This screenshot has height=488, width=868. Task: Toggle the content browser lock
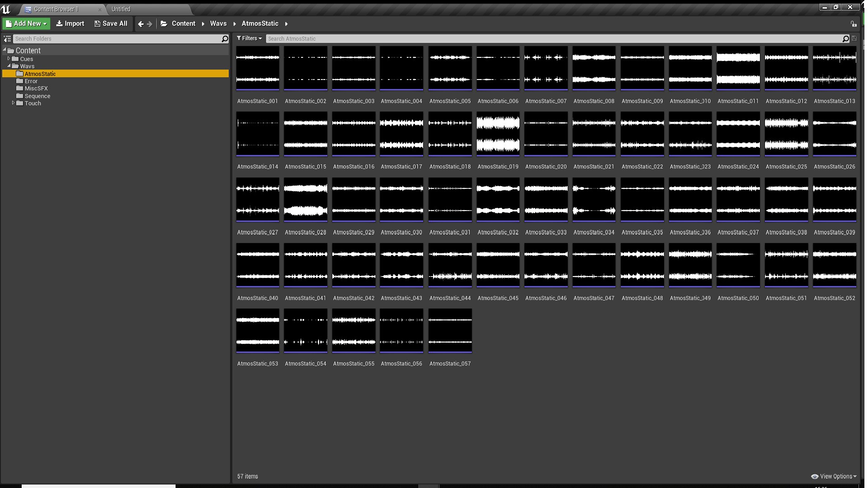(853, 24)
